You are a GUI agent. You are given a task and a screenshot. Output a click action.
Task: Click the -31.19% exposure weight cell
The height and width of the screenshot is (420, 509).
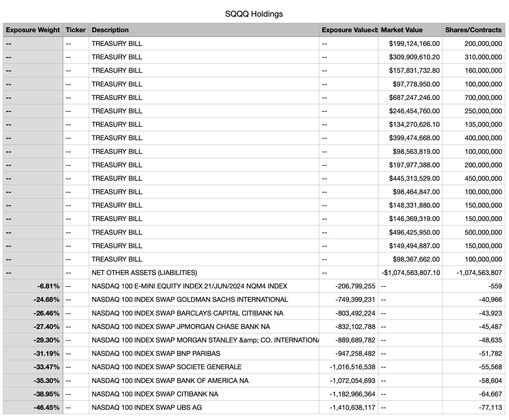coord(33,353)
